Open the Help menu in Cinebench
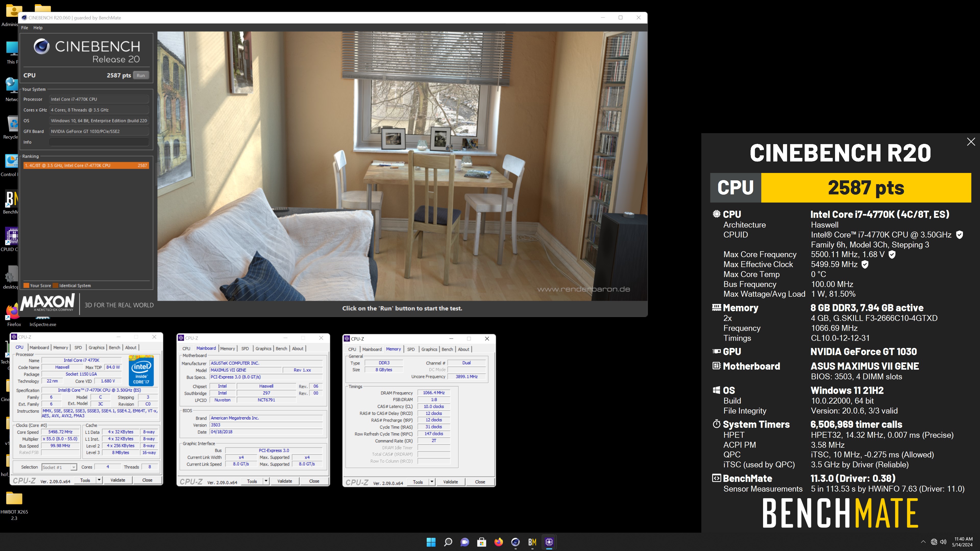This screenshot has width=980, height=551. point(38,28)
